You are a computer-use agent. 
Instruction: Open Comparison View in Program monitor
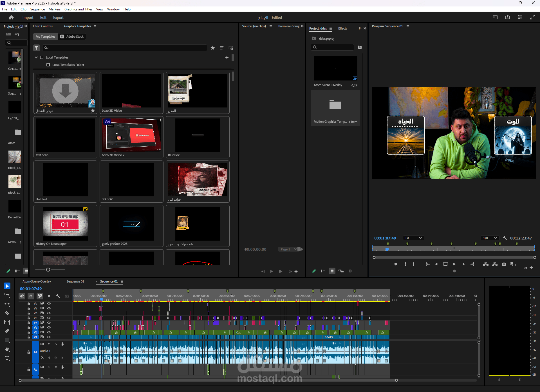(x=513, y=264)
